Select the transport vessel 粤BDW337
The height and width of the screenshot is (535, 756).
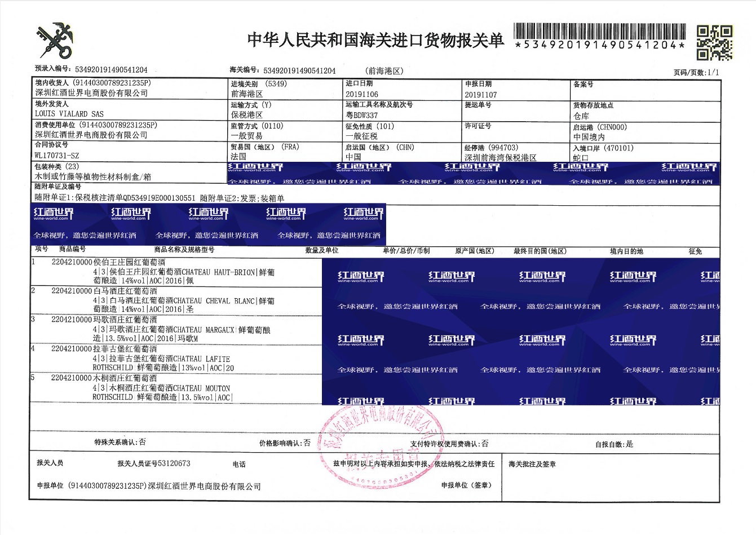pos(361,115)
